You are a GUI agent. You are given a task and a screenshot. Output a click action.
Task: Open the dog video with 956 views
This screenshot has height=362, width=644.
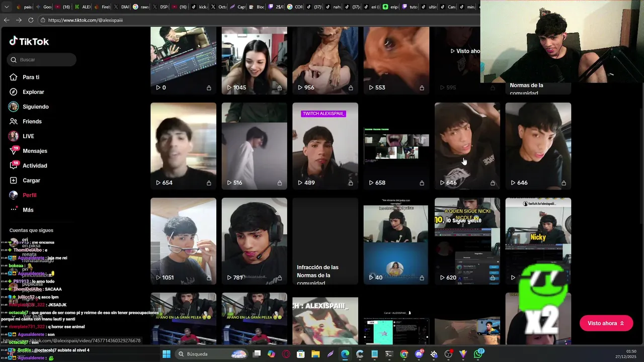pyautogui.click(x=325, y=60)
